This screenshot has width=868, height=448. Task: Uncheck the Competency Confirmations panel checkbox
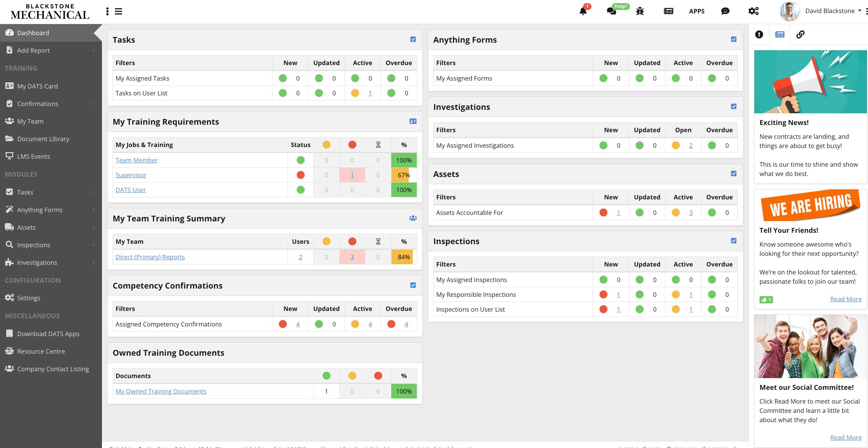[413, 285]
